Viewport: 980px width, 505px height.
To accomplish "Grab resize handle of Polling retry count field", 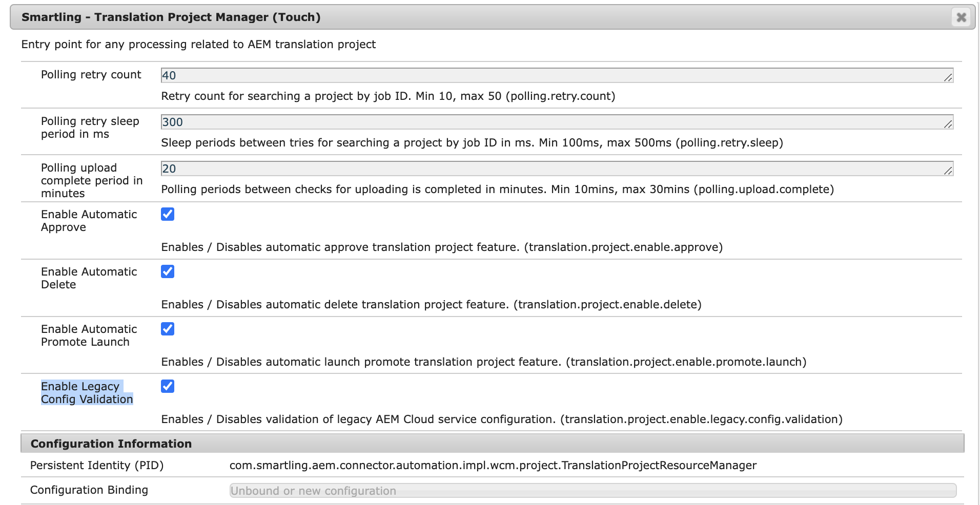I will [948, 77].
